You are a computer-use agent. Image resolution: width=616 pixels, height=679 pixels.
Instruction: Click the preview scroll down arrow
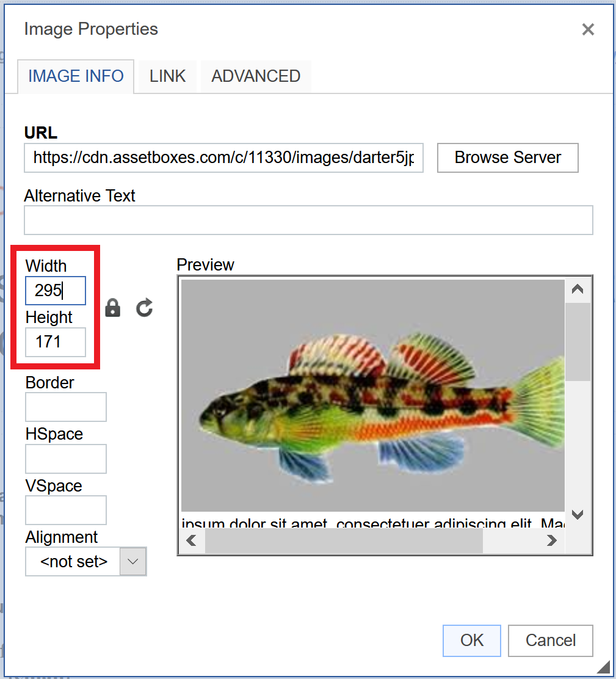578,514
